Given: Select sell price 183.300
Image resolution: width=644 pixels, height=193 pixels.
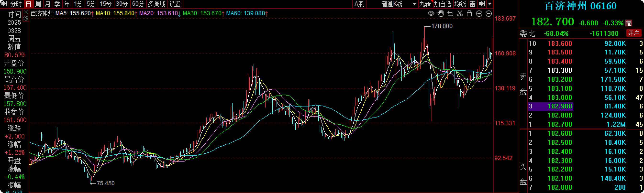Looking at the screenshot, I should pyautogui.click(x=560, y=70).
